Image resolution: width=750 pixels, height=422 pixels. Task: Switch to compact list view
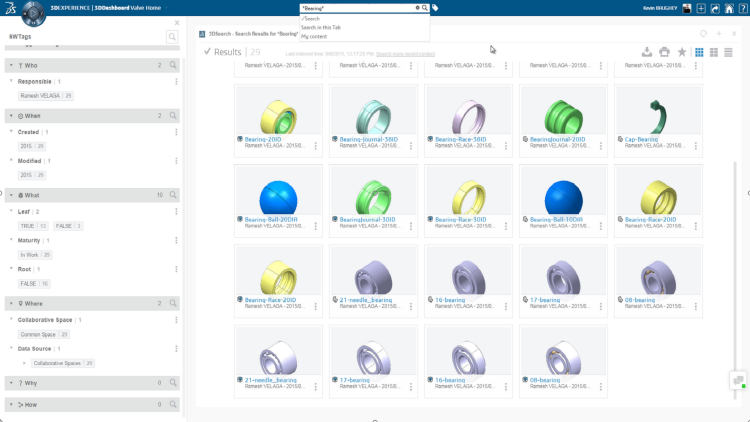coord(730,52)
